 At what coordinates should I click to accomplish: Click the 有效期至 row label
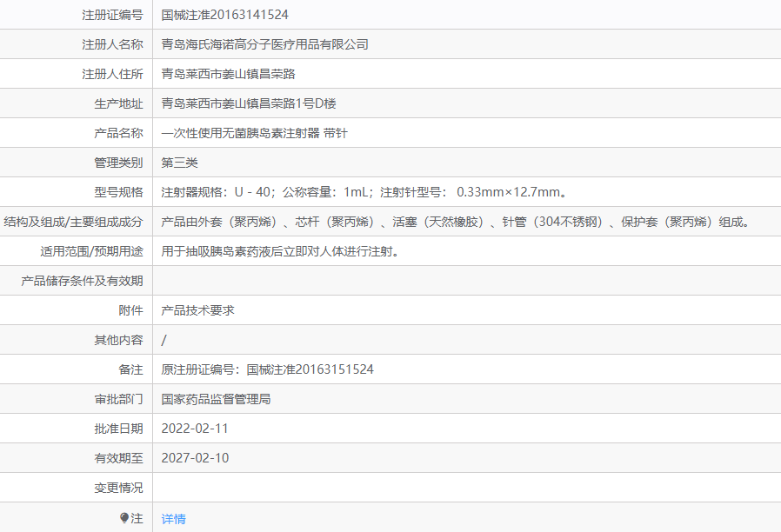click(x=118, y=458)
